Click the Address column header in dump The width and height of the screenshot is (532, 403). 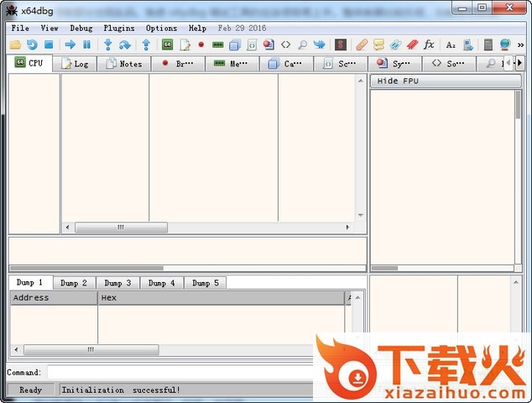(54, 298)
